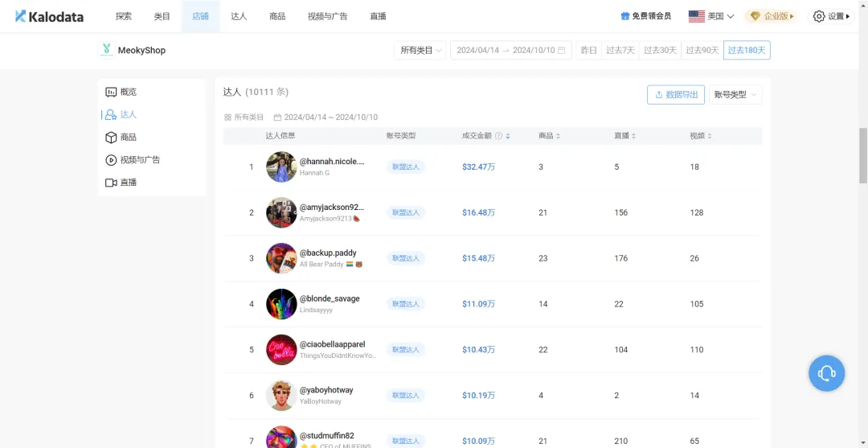Select 视频与广告 in the left sidebar
868x448 pixels.
[x=139, y=160]
